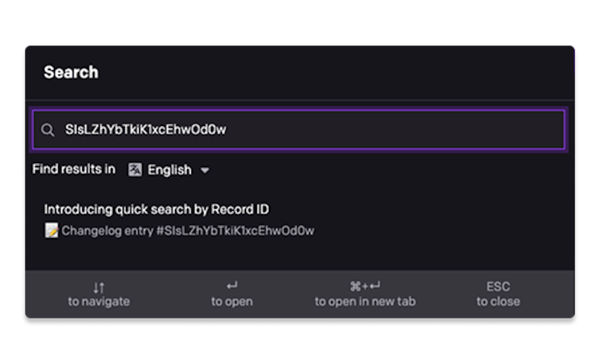Click the return key icon above 'to open'
Image resolution: width=600 pixels, height=364 pixels.
tap(232, 285)
